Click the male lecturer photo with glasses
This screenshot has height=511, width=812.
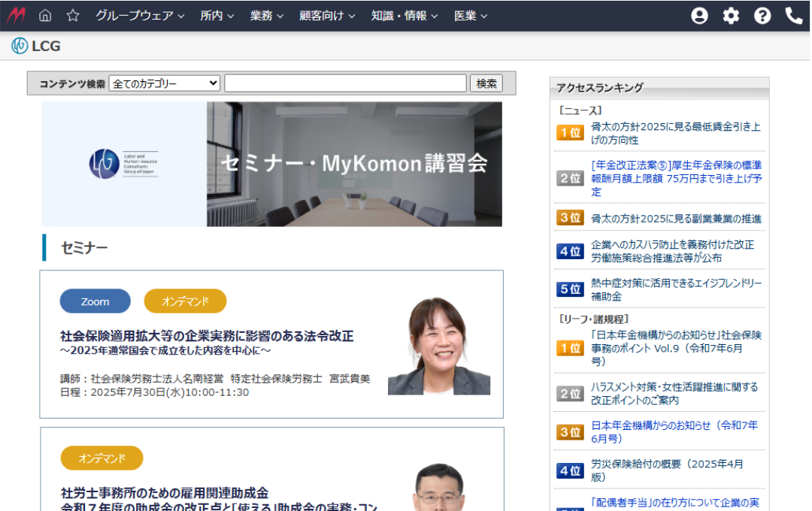tap(439, 487)
